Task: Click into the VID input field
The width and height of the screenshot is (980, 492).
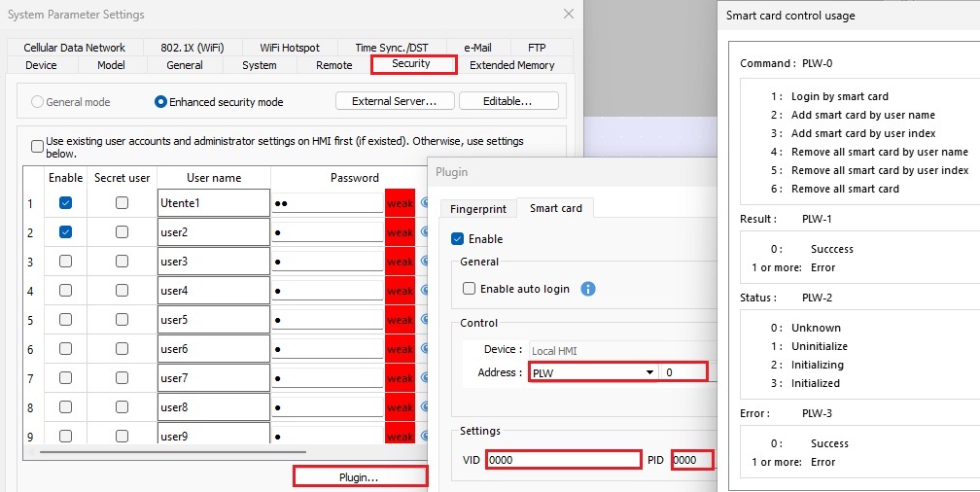Action: (x=564, y=460)
